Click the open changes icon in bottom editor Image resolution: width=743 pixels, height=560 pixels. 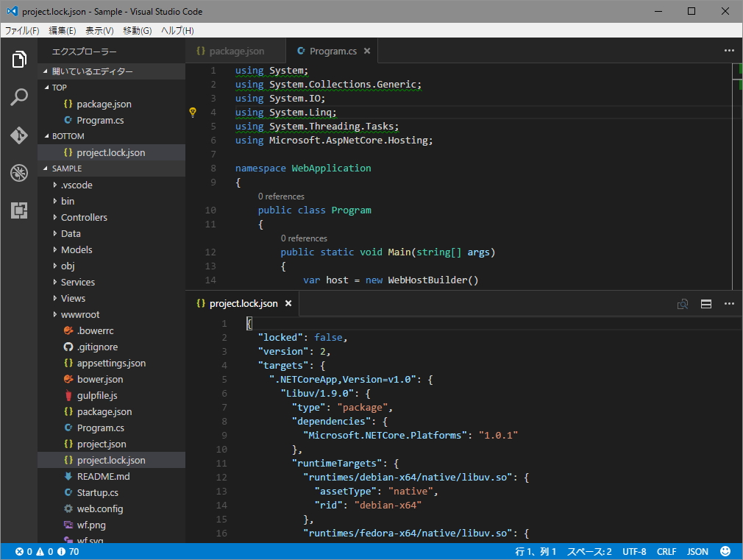click(x=683, y=304)
